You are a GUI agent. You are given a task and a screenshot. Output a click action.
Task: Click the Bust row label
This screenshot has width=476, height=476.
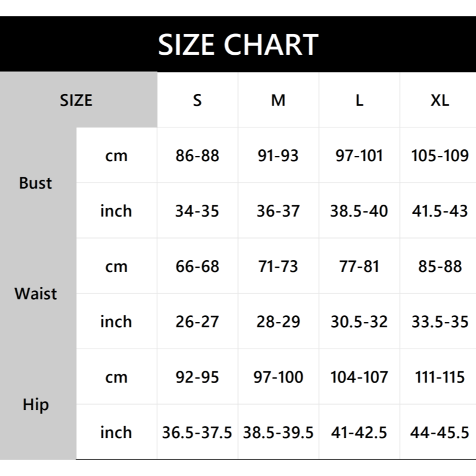[36, 183]
